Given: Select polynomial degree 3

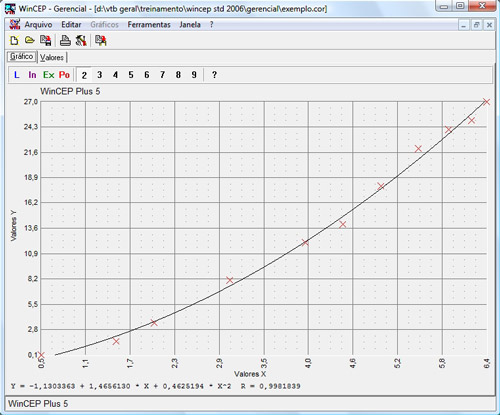Looking at the screenshot, I should pos(99,75).
